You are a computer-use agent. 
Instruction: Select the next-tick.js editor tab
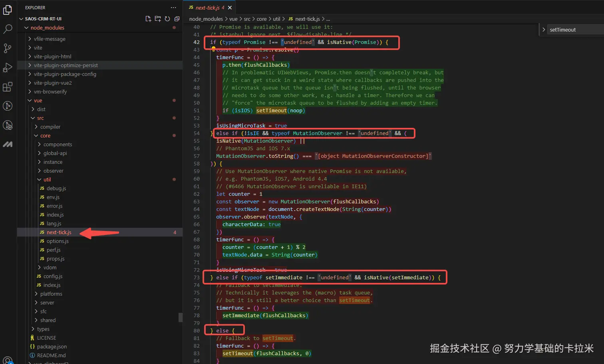209,8
